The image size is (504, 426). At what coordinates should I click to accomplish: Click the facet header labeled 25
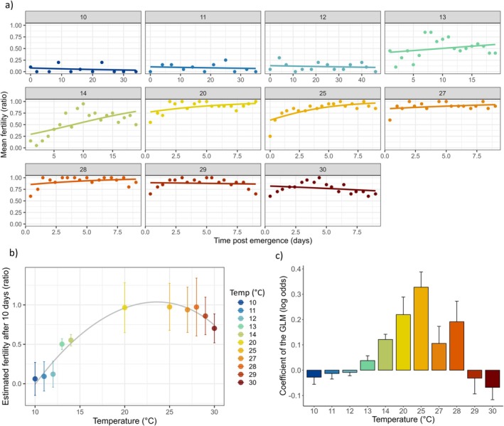click(x=323, y=93)
